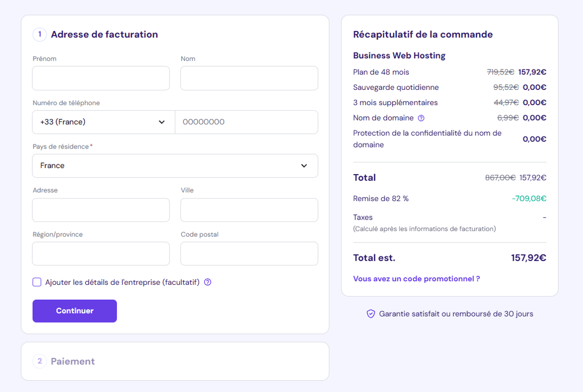Open 'Vous avez un code promotionnel ?' link
The width and height of the screenshot is (583, 392).
tap(416, 279)
